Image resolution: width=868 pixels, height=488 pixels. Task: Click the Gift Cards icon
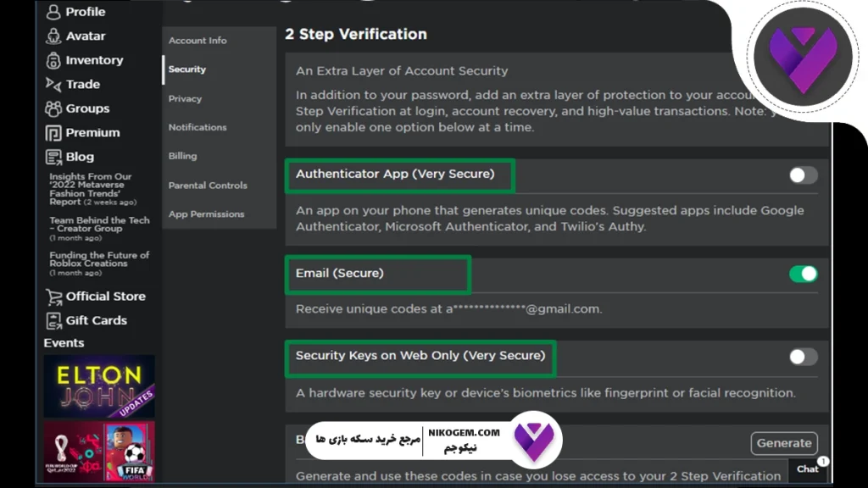pos(96,320)
